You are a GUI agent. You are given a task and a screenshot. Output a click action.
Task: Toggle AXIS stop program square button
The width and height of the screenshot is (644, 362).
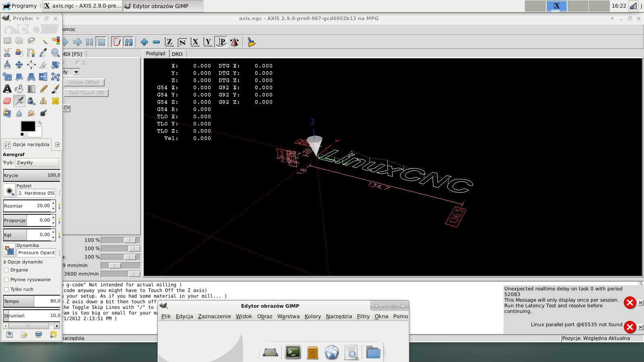coord(102,42)
